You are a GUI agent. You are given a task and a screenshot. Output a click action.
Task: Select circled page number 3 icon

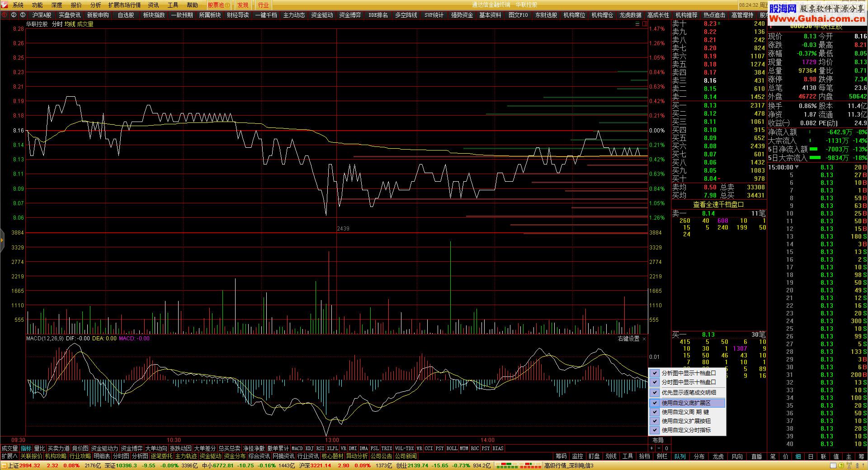pos(23,15)
